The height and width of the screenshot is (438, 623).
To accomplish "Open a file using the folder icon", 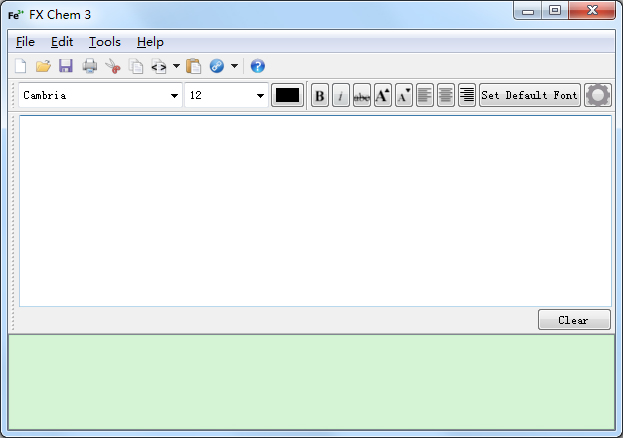I will 43,67.
